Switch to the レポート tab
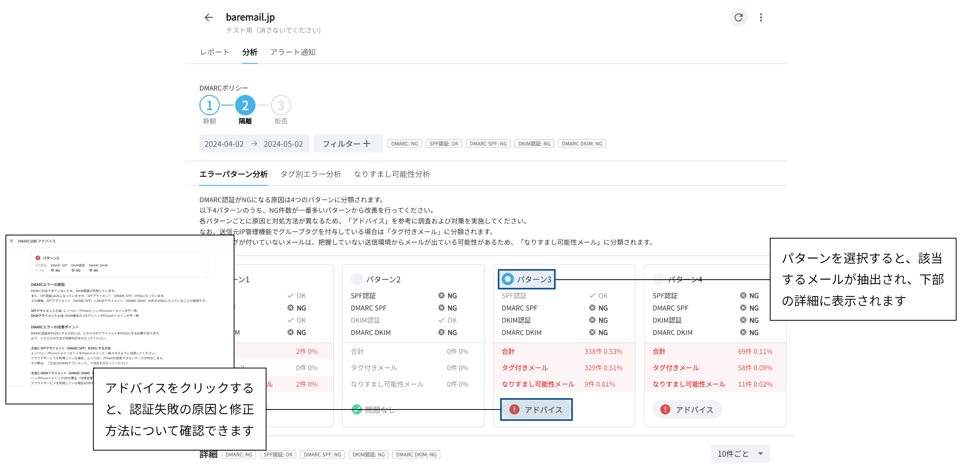980x467 pixels. point(215,52)
